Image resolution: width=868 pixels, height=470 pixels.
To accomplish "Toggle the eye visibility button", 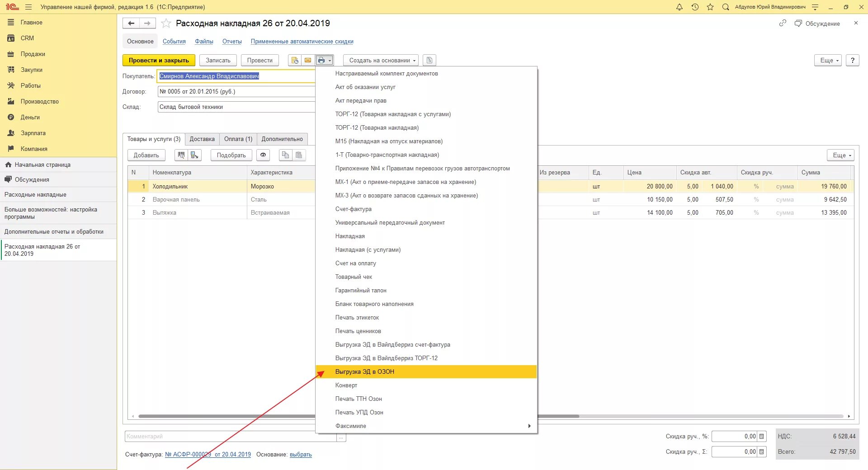I will point(263,155).
